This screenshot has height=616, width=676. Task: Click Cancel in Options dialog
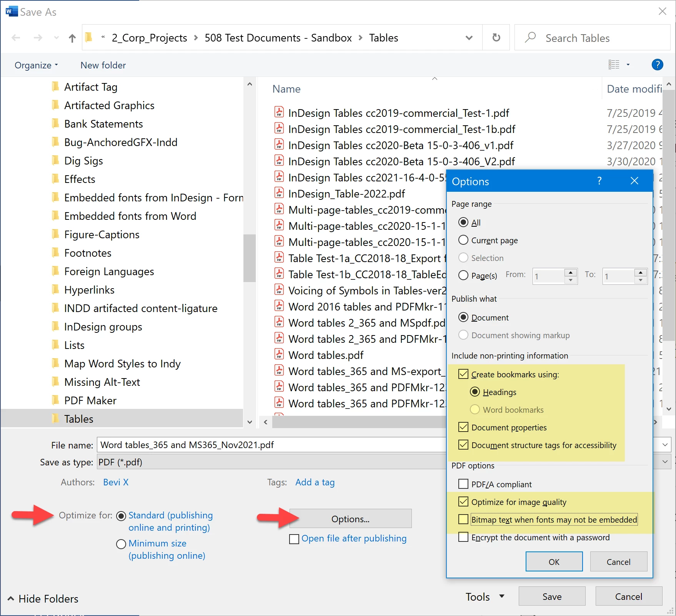(x=618, y=562)
